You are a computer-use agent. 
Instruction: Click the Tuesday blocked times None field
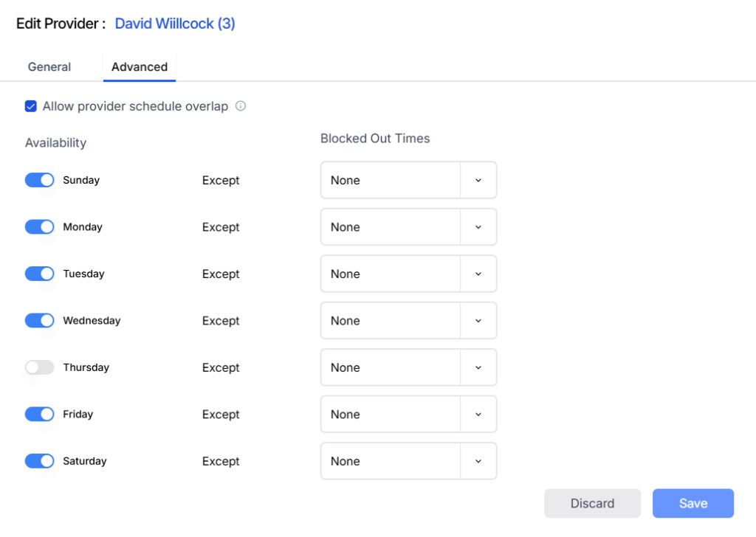click(391, 274)
